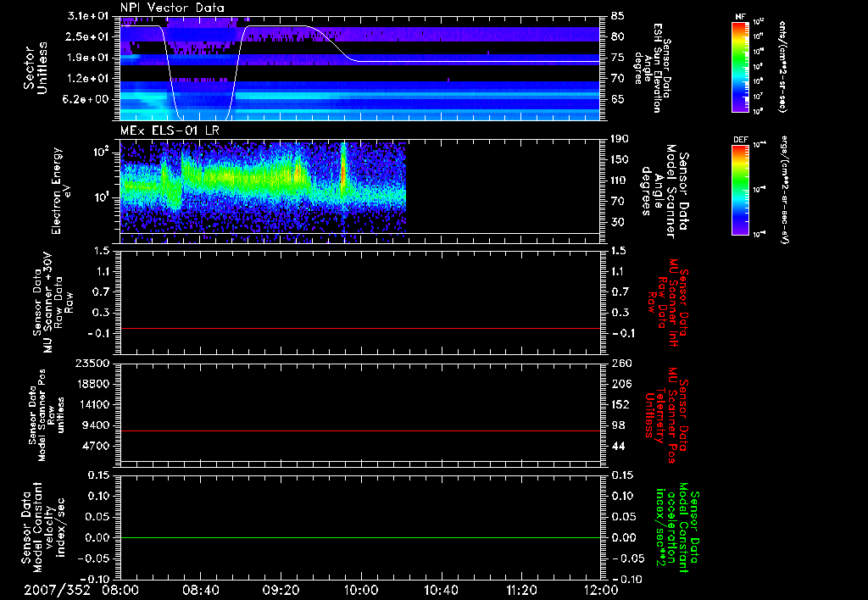Screen dimensions: 868x600
Task: Click the 'Model Scanner Pos Raw' axis title
Action: 47,415
